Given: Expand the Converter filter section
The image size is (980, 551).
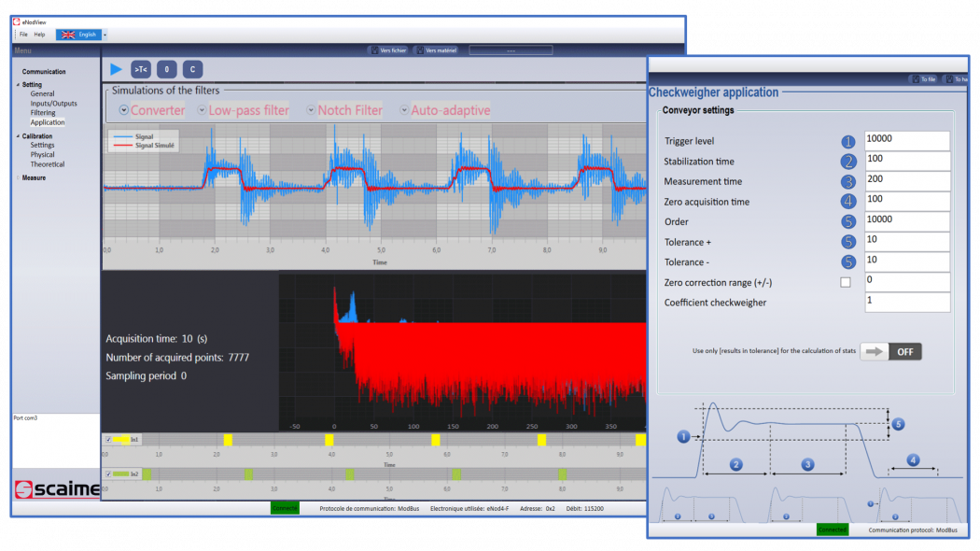Looking at the screenshot, I should (x=122, y=109).
